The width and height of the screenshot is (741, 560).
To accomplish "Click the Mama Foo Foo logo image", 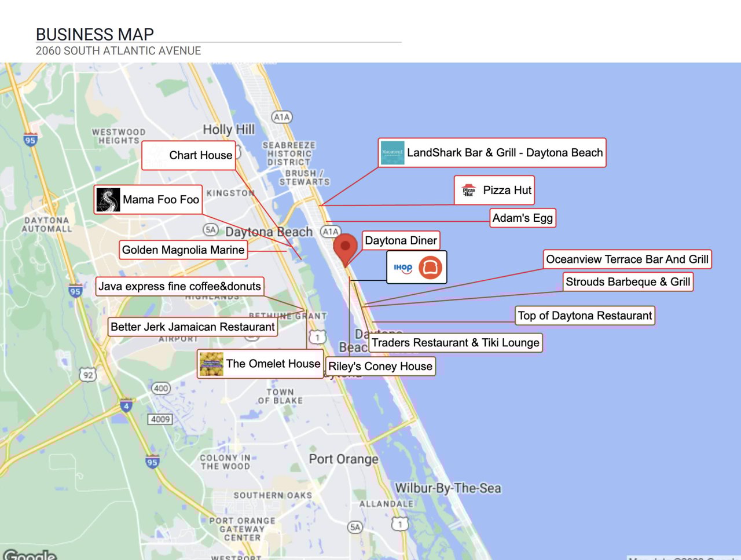I will point(108,200).
